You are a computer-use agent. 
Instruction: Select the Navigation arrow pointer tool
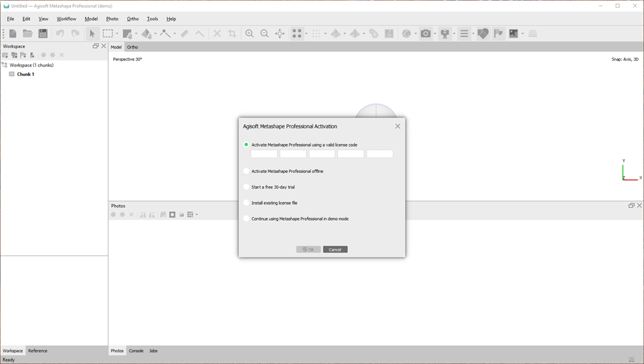click(x=92, y=34)
